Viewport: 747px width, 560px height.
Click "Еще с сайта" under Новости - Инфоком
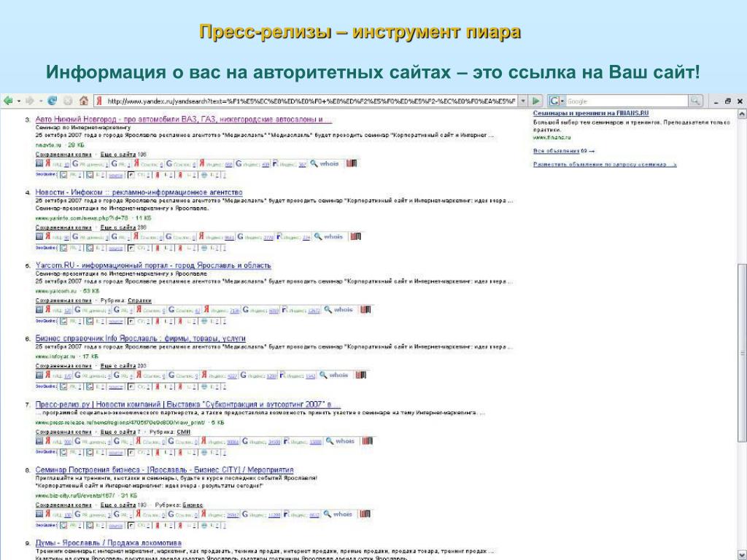click(118, 227)
